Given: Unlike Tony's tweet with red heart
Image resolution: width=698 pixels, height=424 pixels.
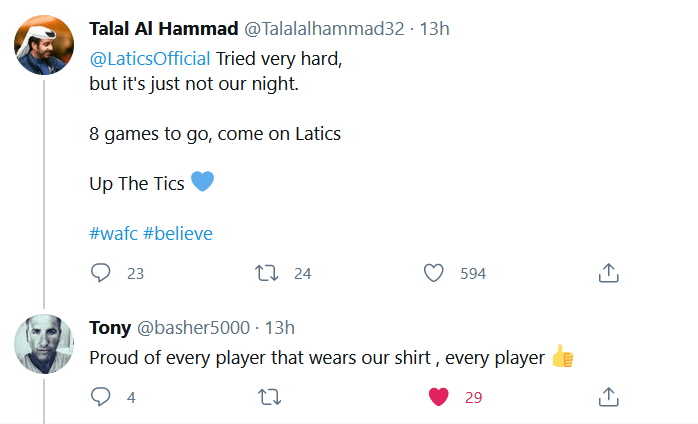Looking at the screenshot, I should coord(437,397).
